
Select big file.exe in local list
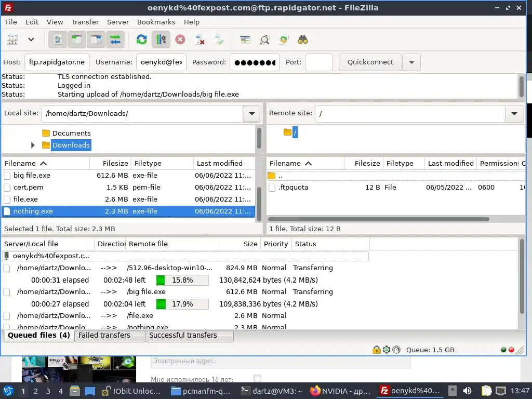coord(128,176)
